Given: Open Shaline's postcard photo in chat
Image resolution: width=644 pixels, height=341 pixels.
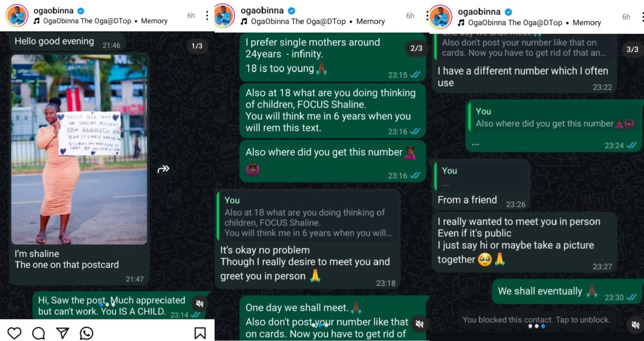Looking at the screenshot, I should tap(79, 149).
